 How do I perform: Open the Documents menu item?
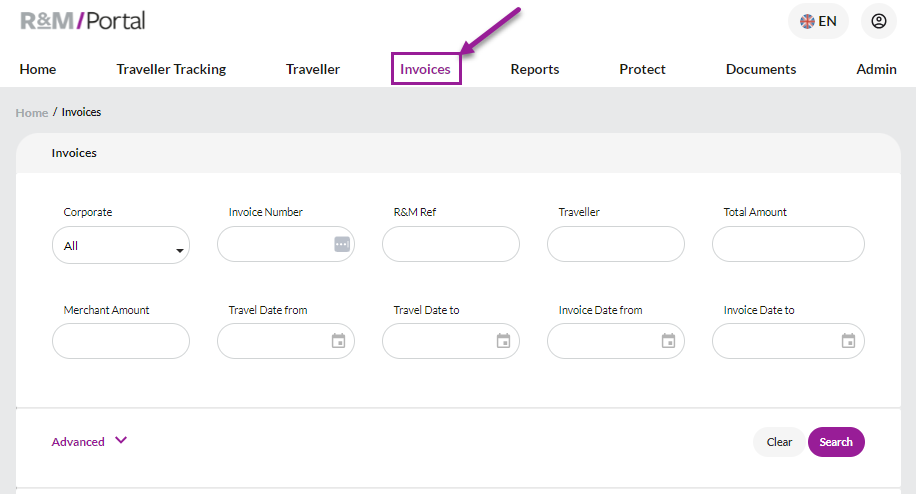(761, 69)
